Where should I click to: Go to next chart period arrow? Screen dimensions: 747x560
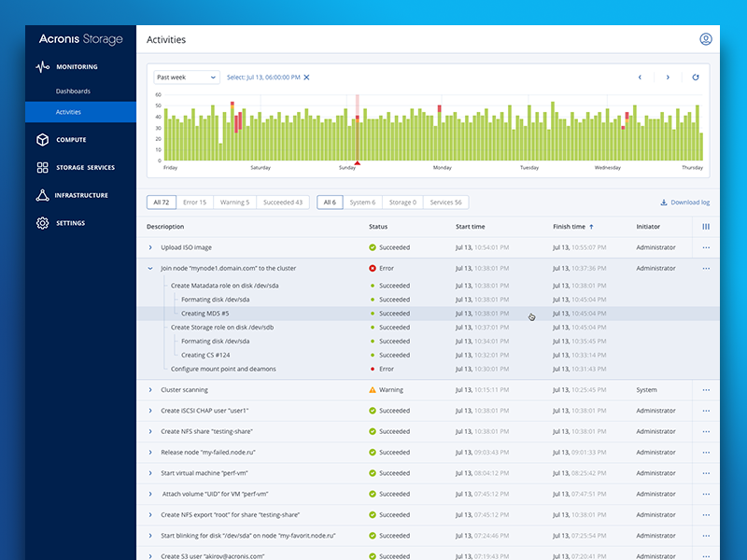668,77
